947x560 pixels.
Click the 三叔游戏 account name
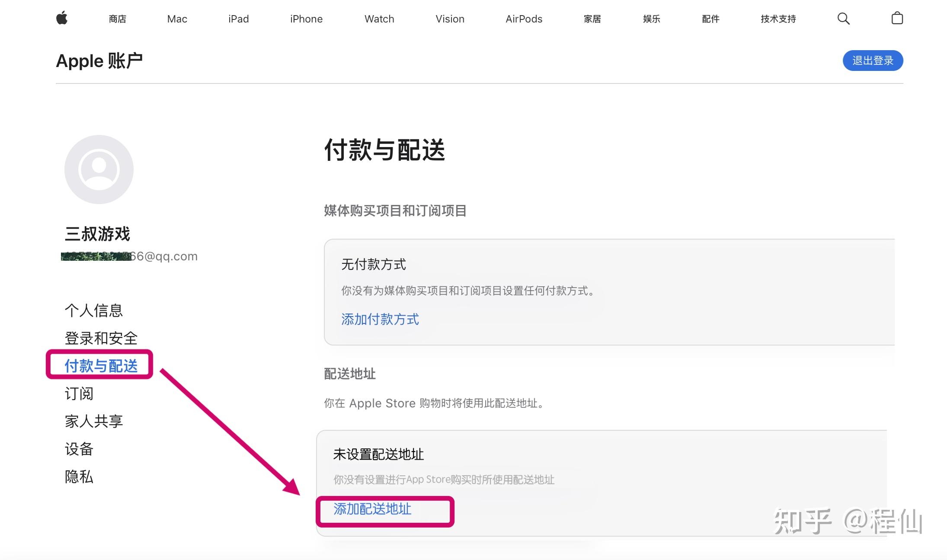click(x=97, y=234)
